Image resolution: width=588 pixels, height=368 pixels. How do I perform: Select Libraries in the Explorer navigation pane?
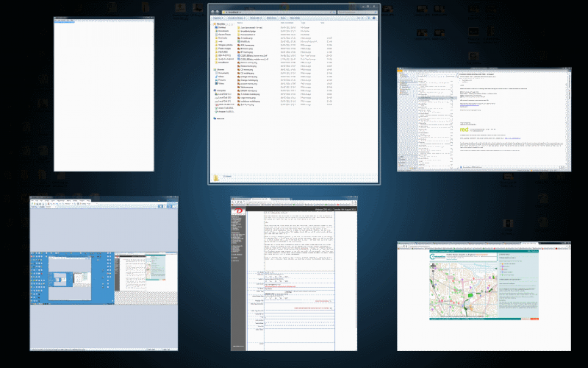tap(220, 69)
